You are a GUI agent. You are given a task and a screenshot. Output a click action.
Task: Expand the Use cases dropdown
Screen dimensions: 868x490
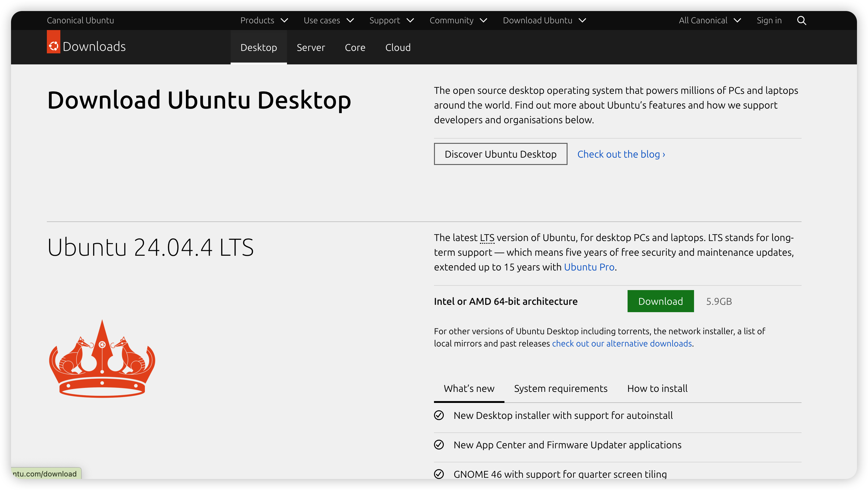(328, 21)
